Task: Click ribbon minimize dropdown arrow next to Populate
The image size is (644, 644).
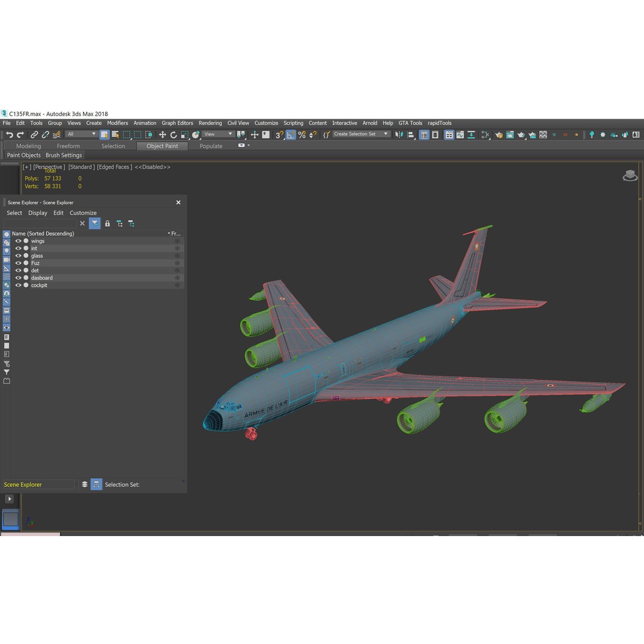Action: pyautogui.click(x=249, y=145)
